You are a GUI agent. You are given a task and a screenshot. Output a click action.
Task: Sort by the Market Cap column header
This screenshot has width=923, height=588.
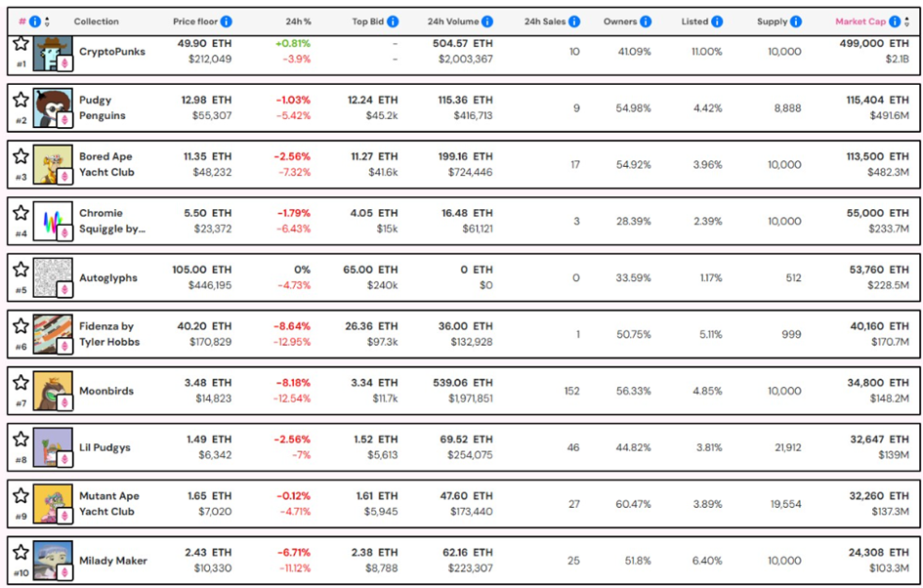click(x=860, y=21)
